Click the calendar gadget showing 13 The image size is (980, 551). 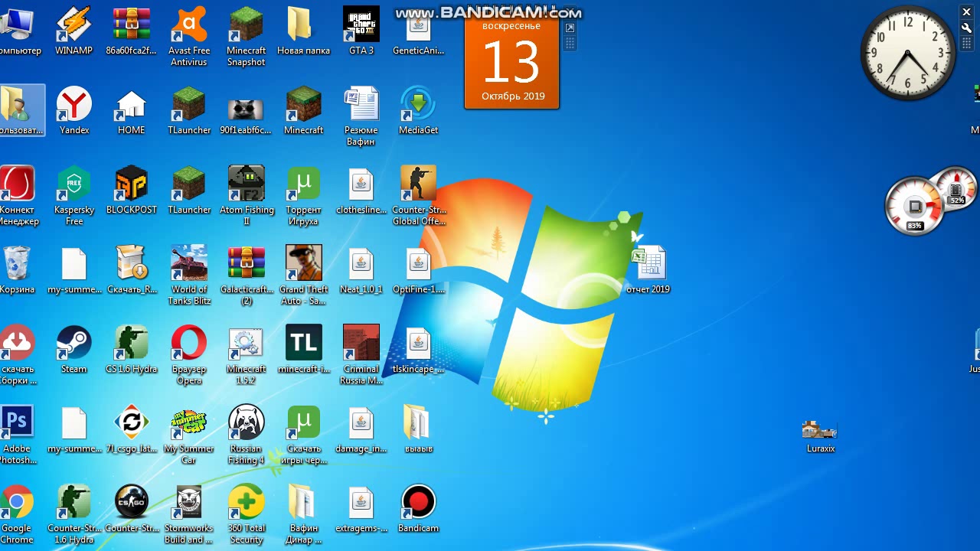click(x=512, y=63)
